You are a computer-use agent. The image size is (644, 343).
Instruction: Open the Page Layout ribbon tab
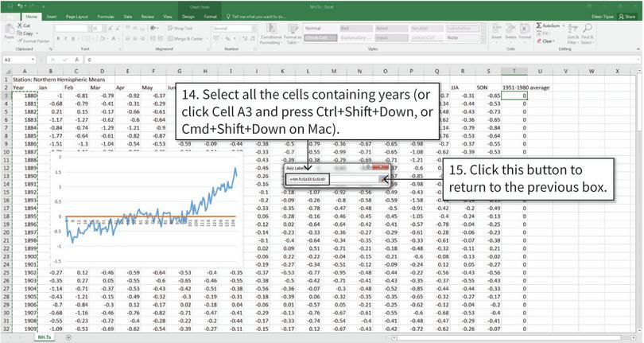pyautogui.click(x=77, y=17)
